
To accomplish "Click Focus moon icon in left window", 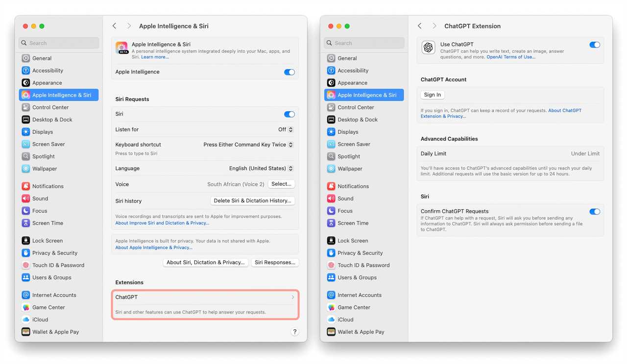I will (26, 211).
